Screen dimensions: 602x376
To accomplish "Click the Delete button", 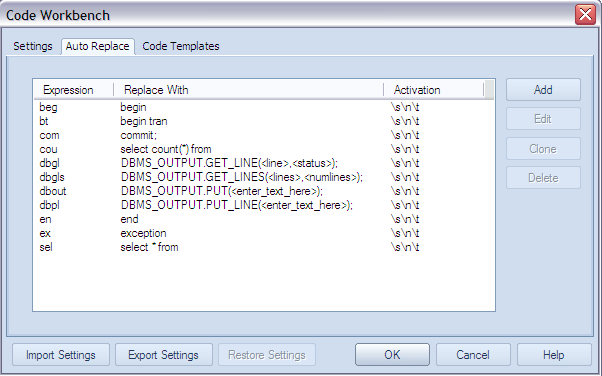I will coord(543,178).
